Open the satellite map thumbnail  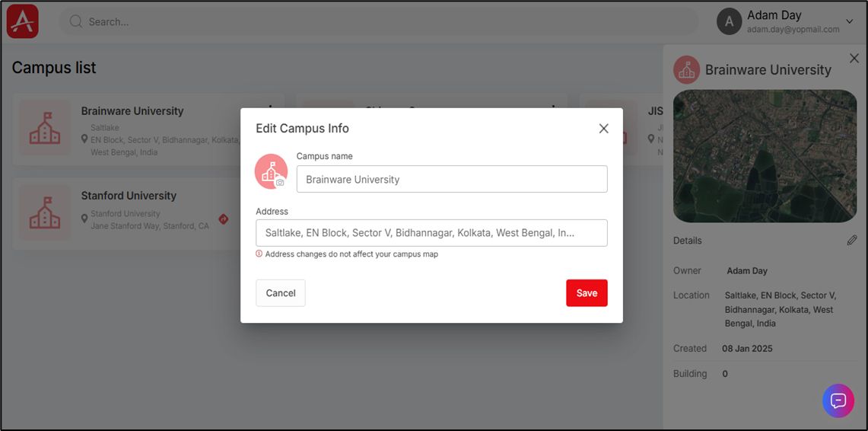765,156
